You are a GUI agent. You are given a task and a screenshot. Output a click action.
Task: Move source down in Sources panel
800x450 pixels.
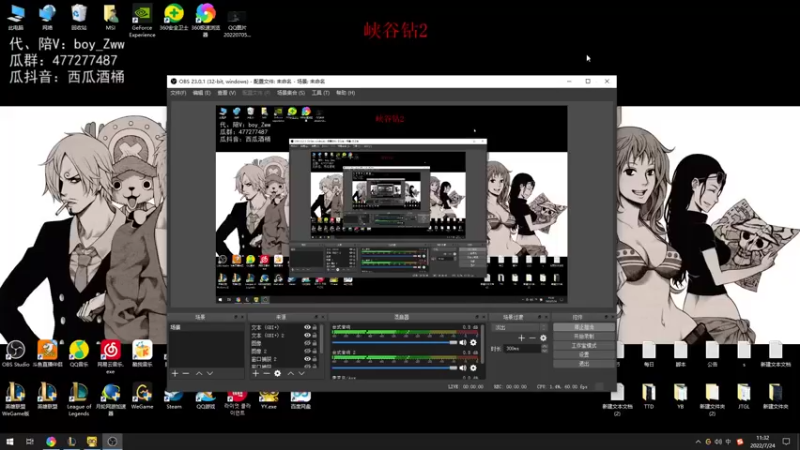[x=302, y=373]
